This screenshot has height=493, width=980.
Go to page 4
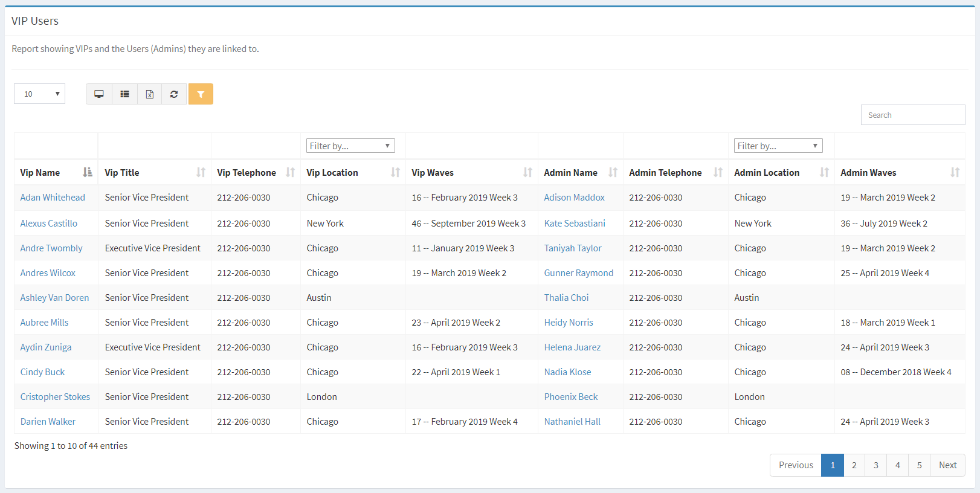coord(898,465)
